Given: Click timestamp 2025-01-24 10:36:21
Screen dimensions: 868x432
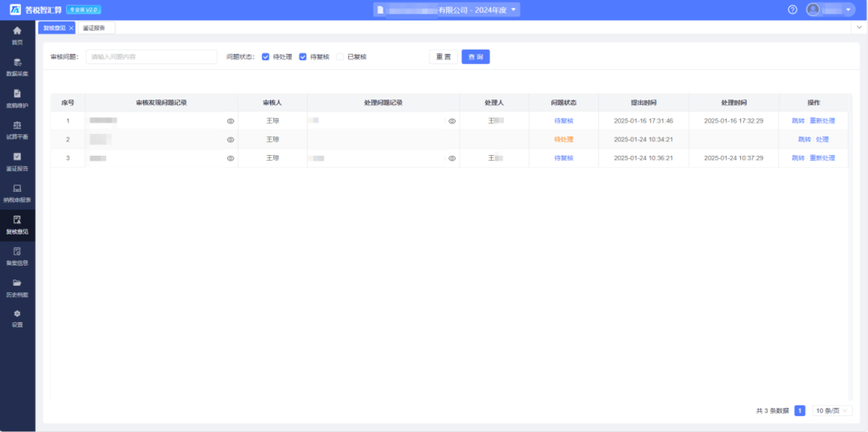Looking at the screenshot, I should click(x=643, y=158).
